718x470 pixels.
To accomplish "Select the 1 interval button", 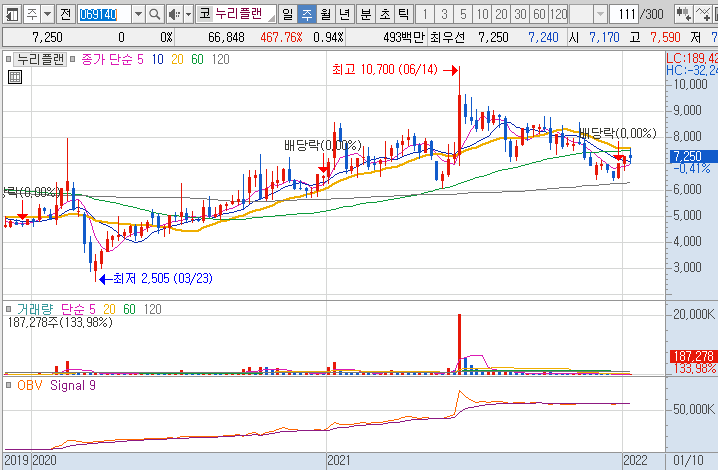I will click(x=425, y=15).
